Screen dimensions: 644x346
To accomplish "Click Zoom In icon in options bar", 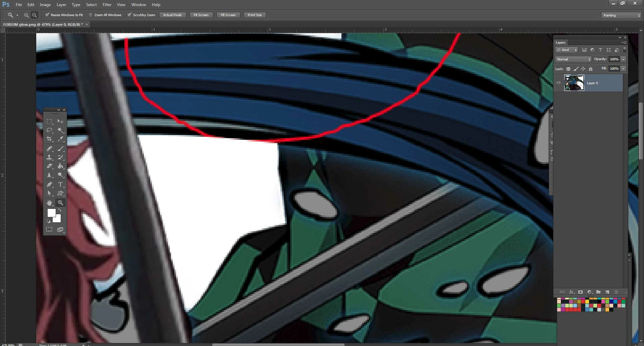I will point(26,15).
